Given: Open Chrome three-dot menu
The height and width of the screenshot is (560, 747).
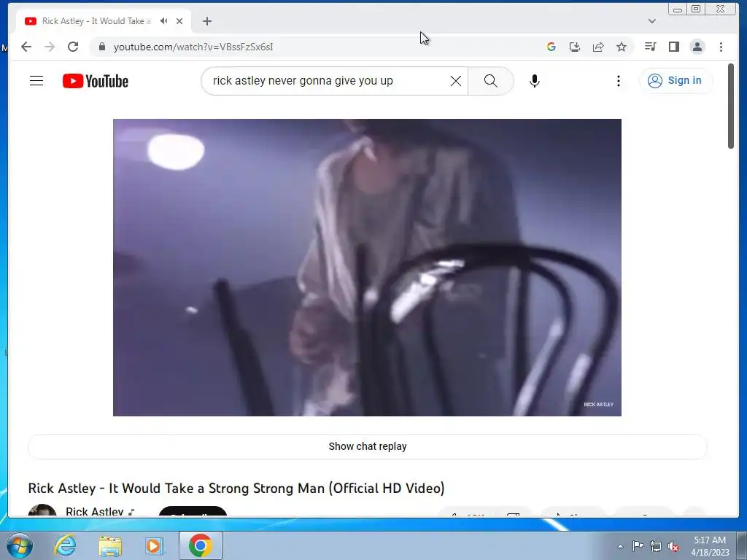Looking at the screenshot, I should pos(721,47).
